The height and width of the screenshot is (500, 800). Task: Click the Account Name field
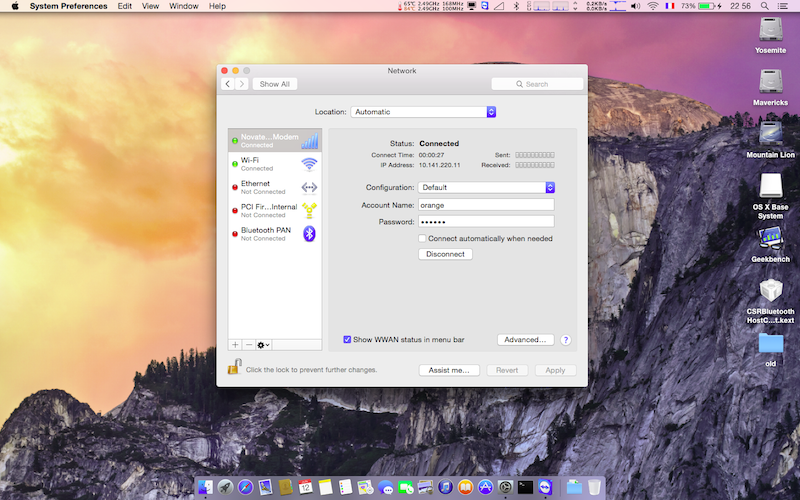pos(485,205)
